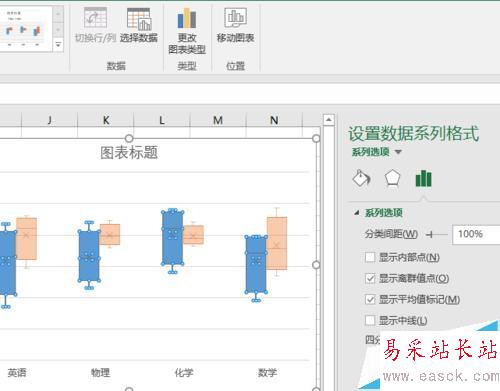Select column L header

pos(162,120)
